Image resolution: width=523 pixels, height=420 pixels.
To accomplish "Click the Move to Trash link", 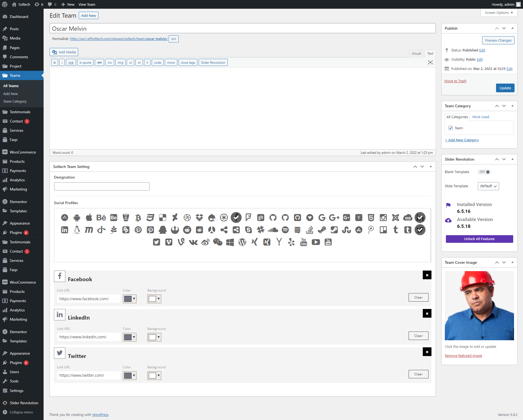I will point(455,81).
